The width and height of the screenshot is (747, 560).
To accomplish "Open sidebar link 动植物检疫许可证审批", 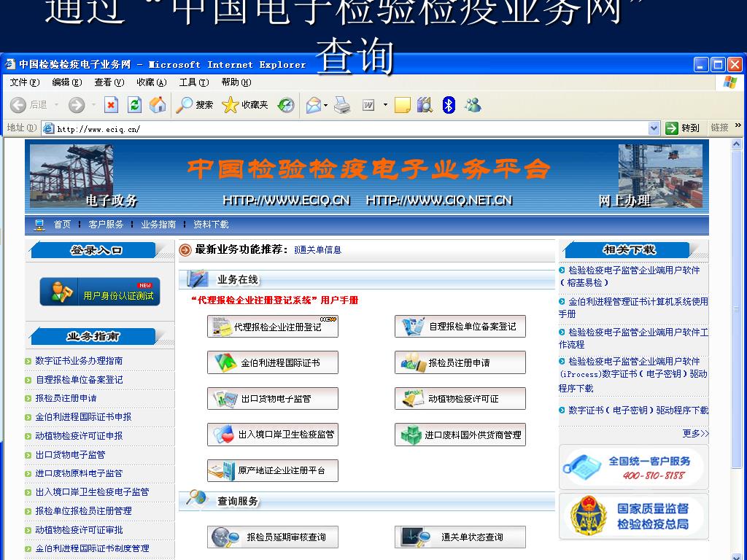I will click(79, 530).
